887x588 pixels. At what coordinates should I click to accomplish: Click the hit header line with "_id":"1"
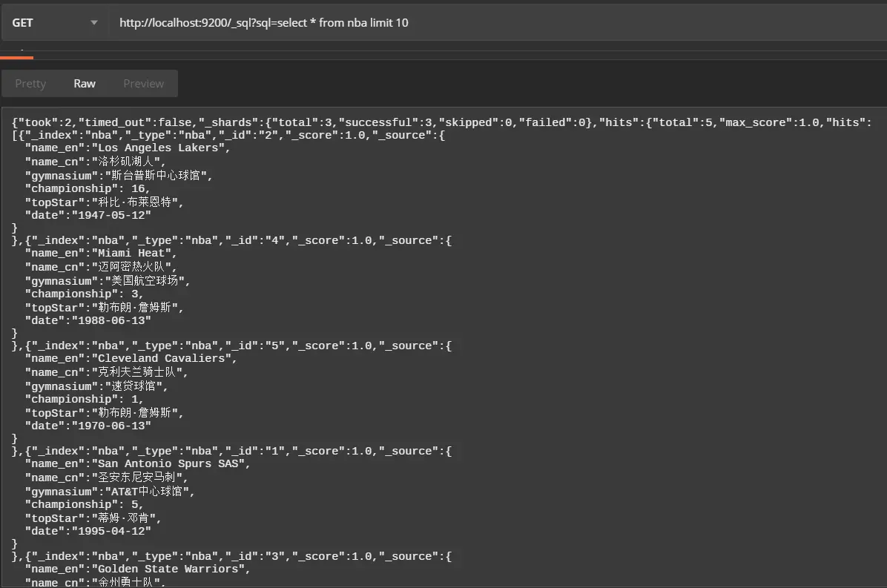232,451
